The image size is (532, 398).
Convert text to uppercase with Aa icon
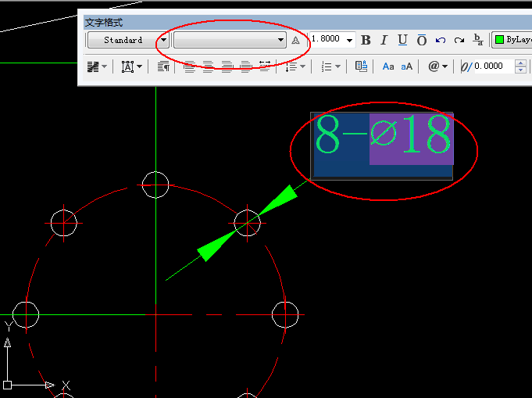(x=388, y=66)
